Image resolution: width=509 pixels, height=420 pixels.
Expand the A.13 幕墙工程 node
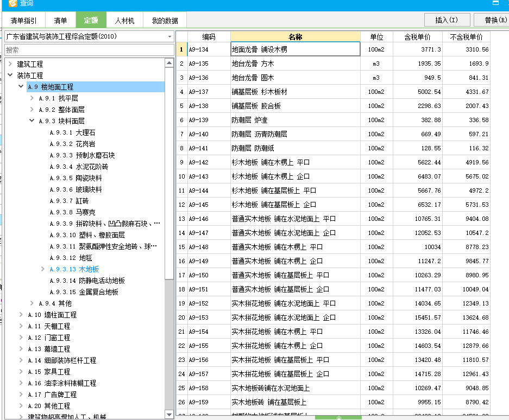click(x=21, y=349)
